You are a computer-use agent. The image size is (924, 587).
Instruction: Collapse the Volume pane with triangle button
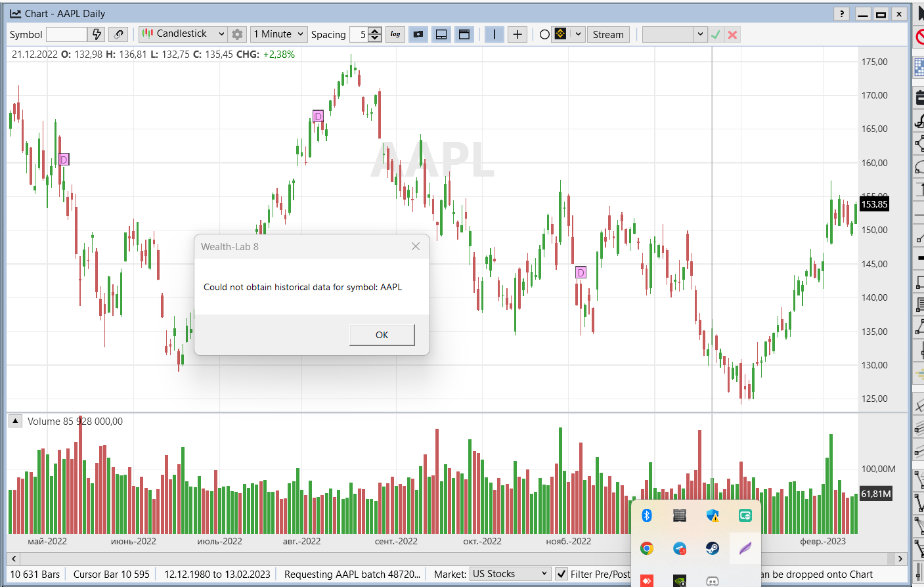pyautogui.click(x=15, y=421)
